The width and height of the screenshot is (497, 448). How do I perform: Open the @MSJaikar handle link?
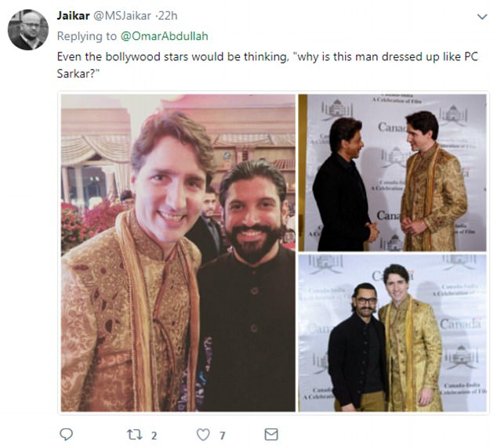[x=122, y=16]
